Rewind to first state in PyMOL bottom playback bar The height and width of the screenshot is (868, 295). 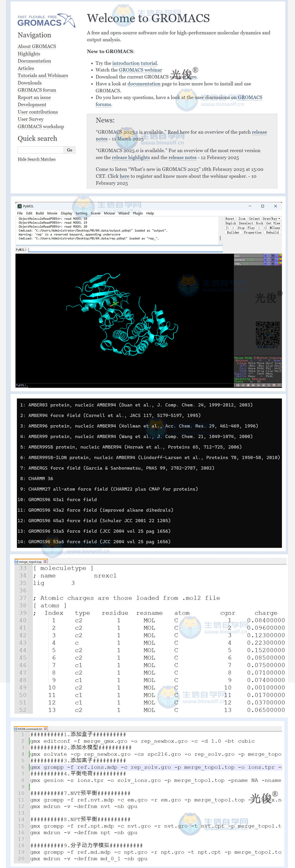click(x=238, y=385)
